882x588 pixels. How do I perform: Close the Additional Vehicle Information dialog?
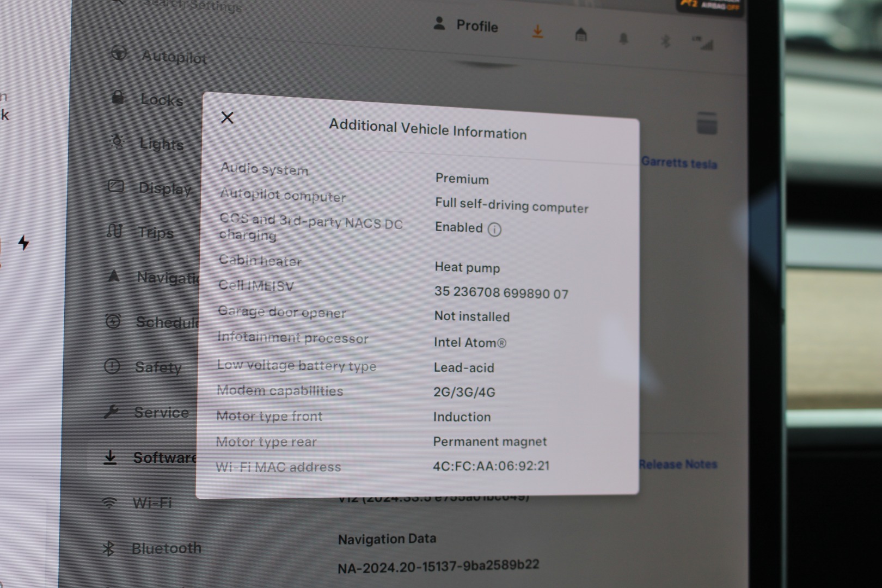point(227,118)
